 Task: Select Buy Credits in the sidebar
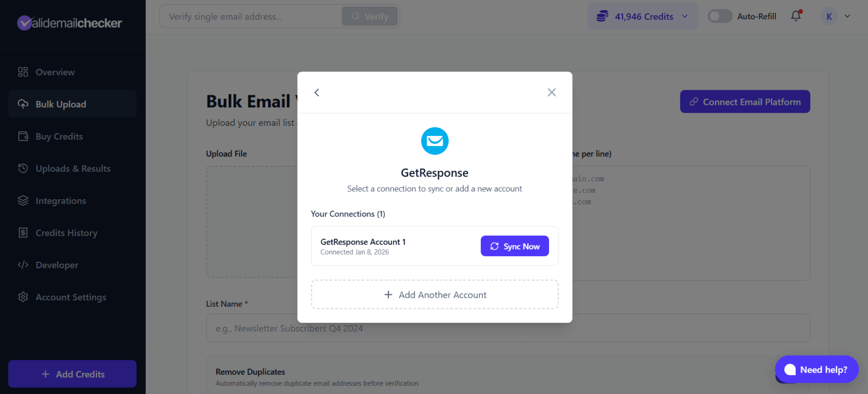(x=23, y=136)
